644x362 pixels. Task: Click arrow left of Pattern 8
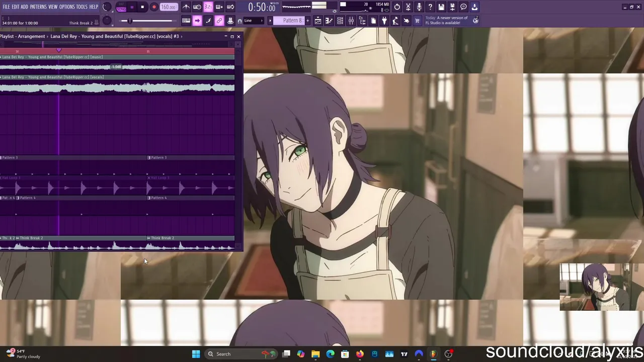click(270, 21)
